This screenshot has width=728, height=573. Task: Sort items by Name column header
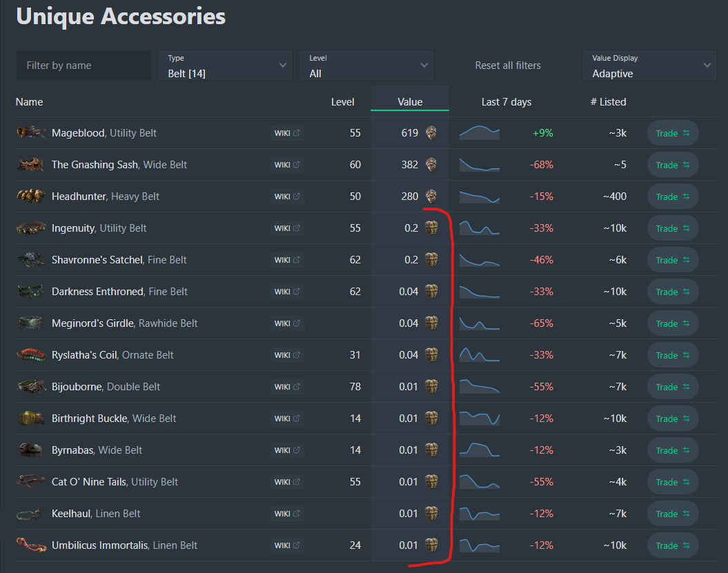pyautogui.click(x=29, y=102)
